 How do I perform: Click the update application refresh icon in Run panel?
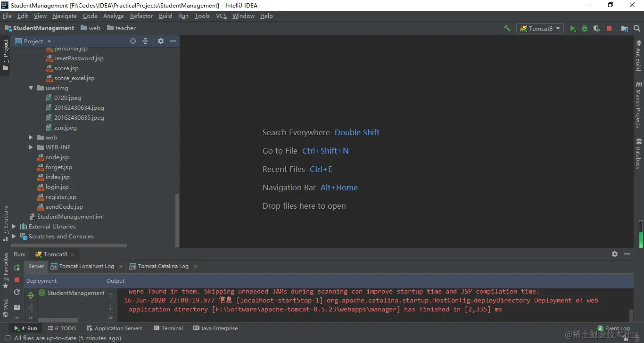[17, 292]
